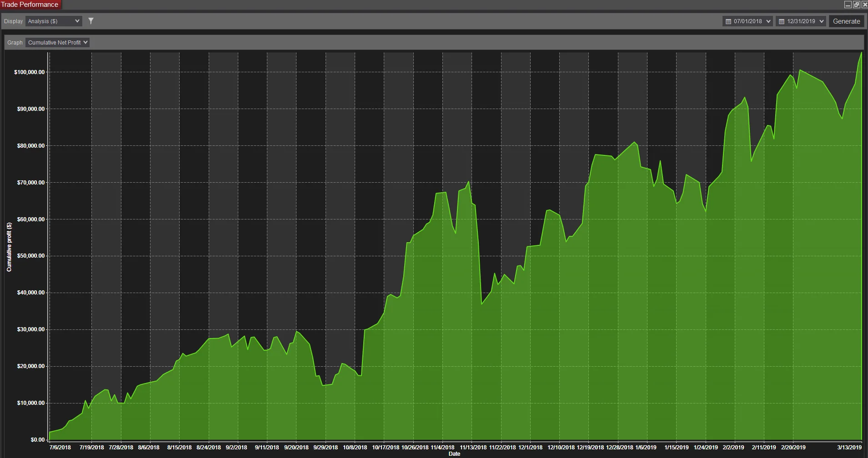This screenshot has height=458, width=868.
Task: Click the 10/8/2018 date label
Action: 355,448
